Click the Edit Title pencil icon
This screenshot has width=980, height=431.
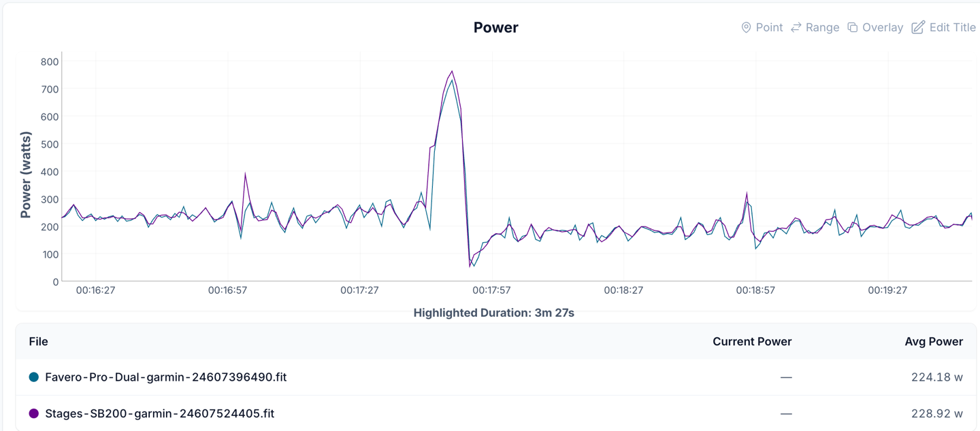click(918, 27)
